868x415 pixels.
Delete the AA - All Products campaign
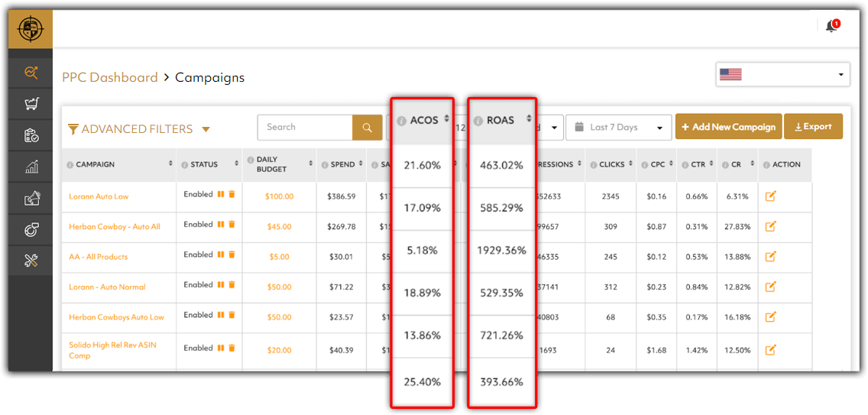pyautogui.click(x=232, y=255)
